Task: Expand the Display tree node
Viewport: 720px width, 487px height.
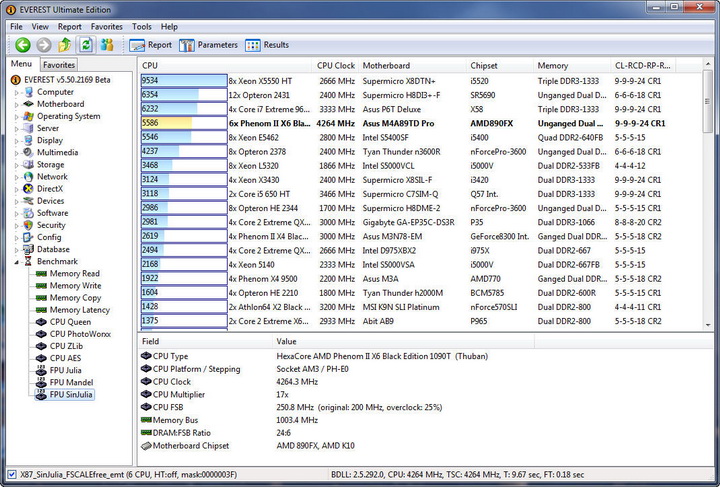Action: 17,141
